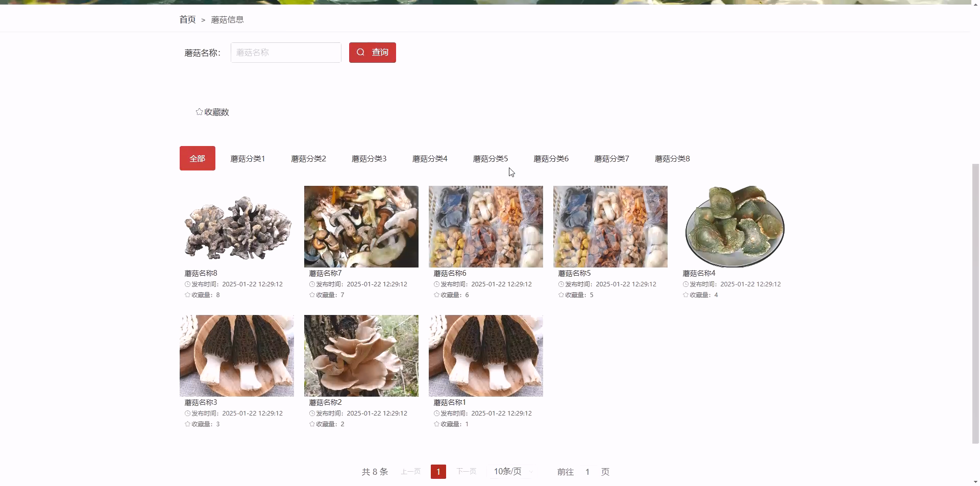Toggle sorting by 收藏数

coord(213,112)
